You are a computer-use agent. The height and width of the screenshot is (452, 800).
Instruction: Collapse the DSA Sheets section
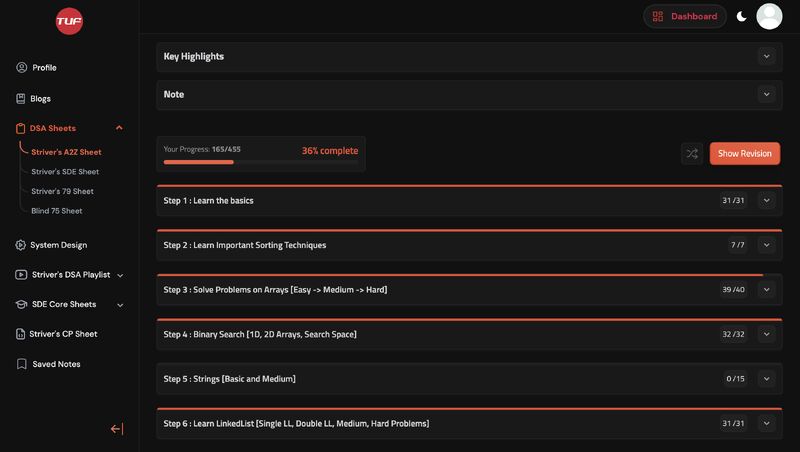119,128
